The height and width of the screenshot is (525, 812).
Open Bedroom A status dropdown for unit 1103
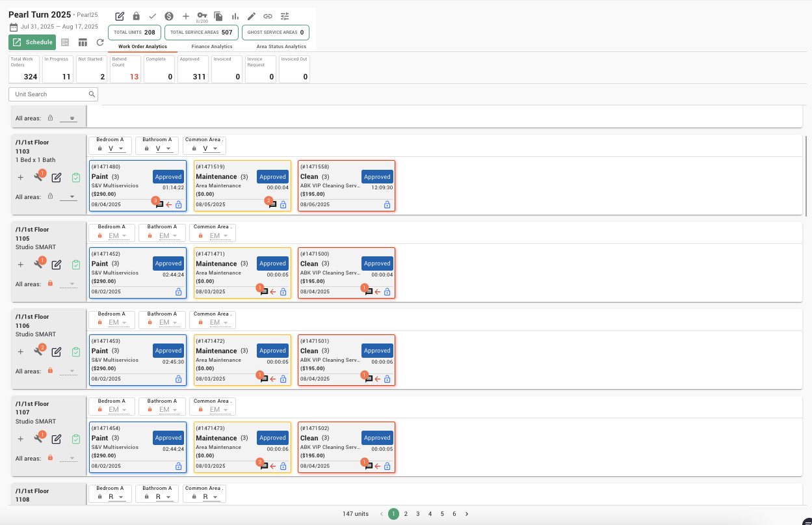click(x=118, y=149)
